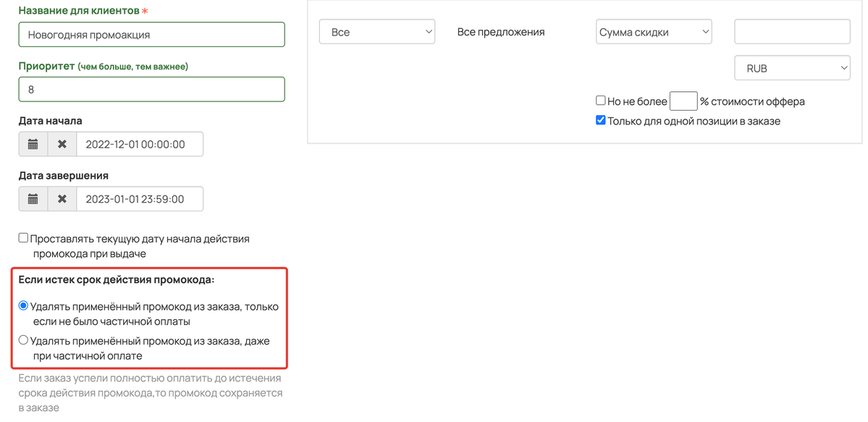Open the RUB currency dropdown
Viewport: 868px width, 422px height.
[x=792, y=68]
